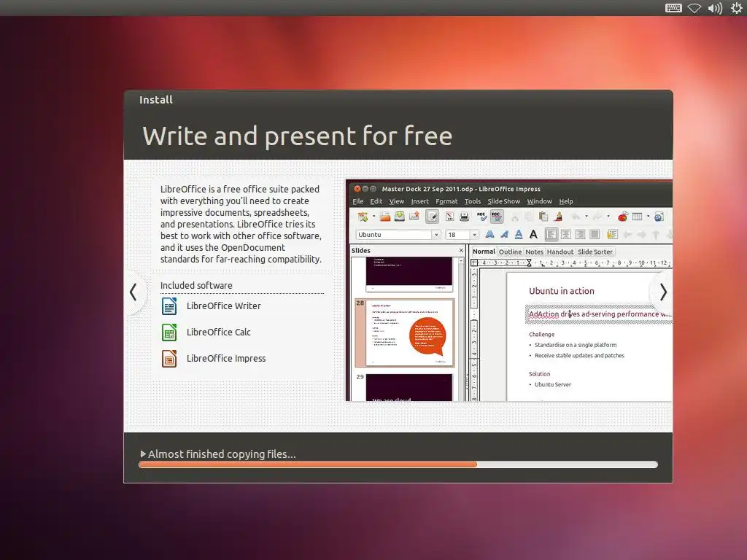Open the File menu in Impress

(357, 201)
